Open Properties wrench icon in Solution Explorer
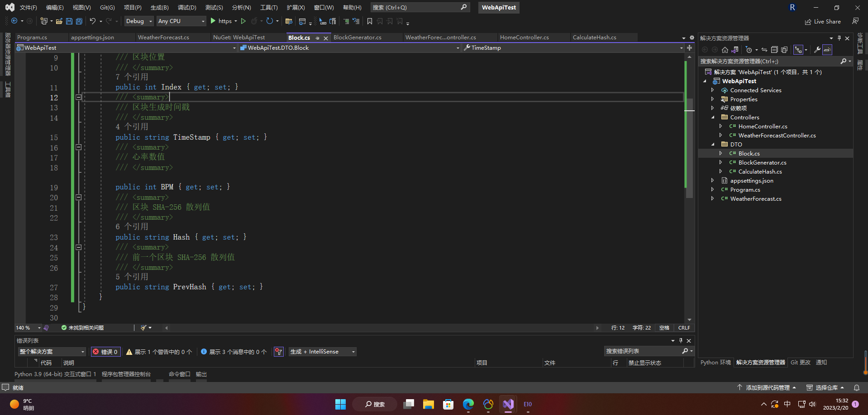The image size is (868, 415). [817, 50]
